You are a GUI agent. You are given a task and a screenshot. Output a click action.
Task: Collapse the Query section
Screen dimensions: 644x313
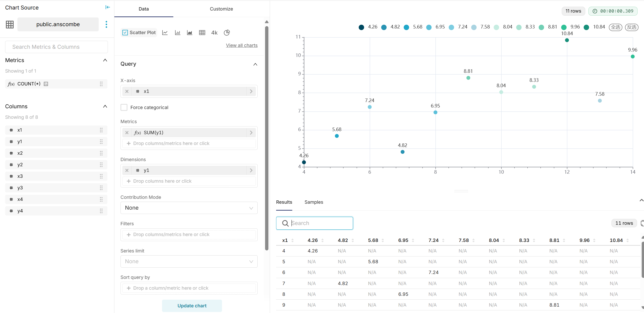[x=255, y=64]
